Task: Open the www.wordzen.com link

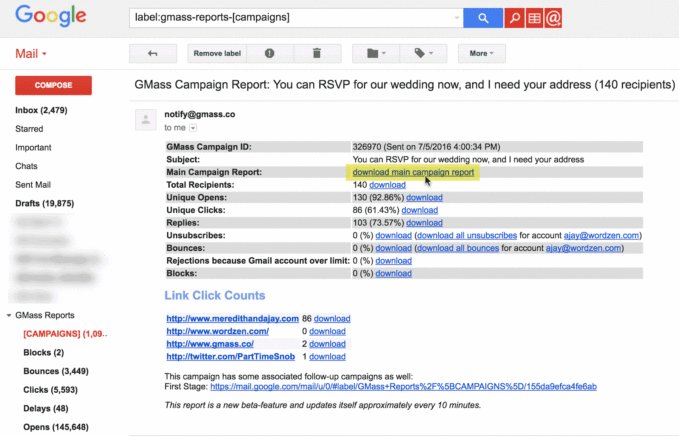Action: pos(217,331)
